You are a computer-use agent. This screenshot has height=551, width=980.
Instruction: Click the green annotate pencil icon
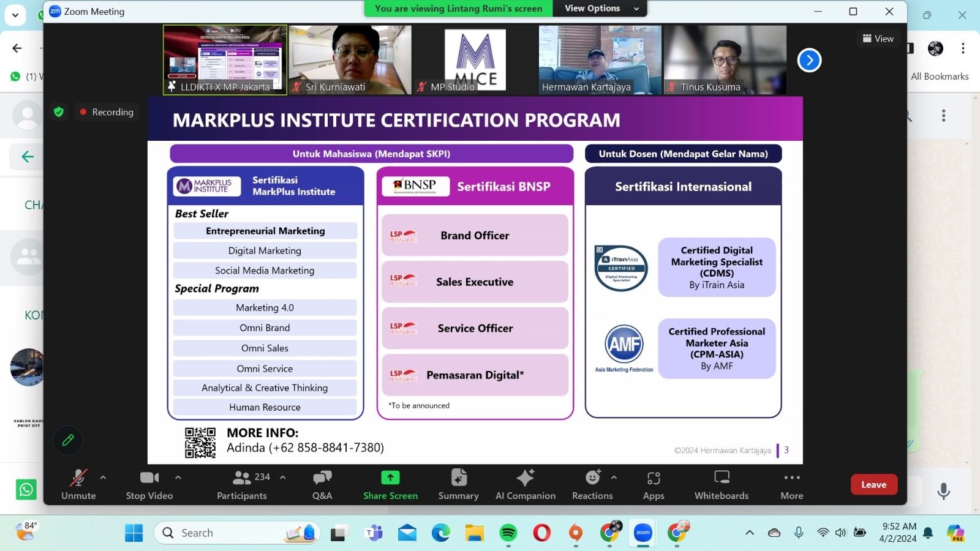68,440
